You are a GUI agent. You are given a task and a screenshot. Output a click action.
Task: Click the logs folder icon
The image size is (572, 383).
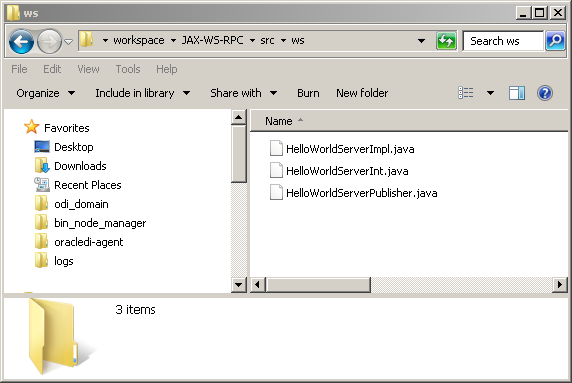pyautogui.click(x=41, y=260)
